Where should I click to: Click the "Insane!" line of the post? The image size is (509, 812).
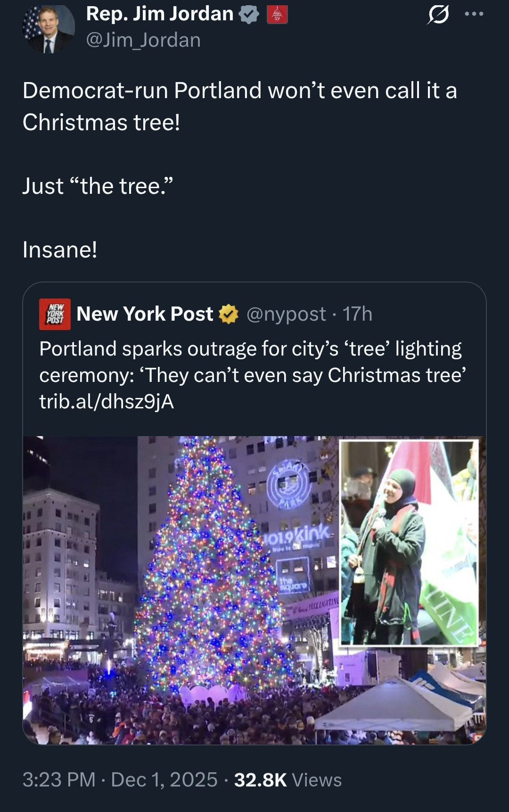pyautogui.click(x=60, y=250)
